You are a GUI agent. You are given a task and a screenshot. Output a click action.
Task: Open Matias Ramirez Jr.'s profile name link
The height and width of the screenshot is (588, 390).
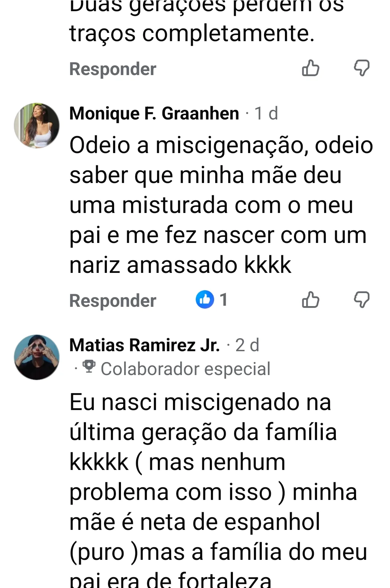[x=144, y=345]
